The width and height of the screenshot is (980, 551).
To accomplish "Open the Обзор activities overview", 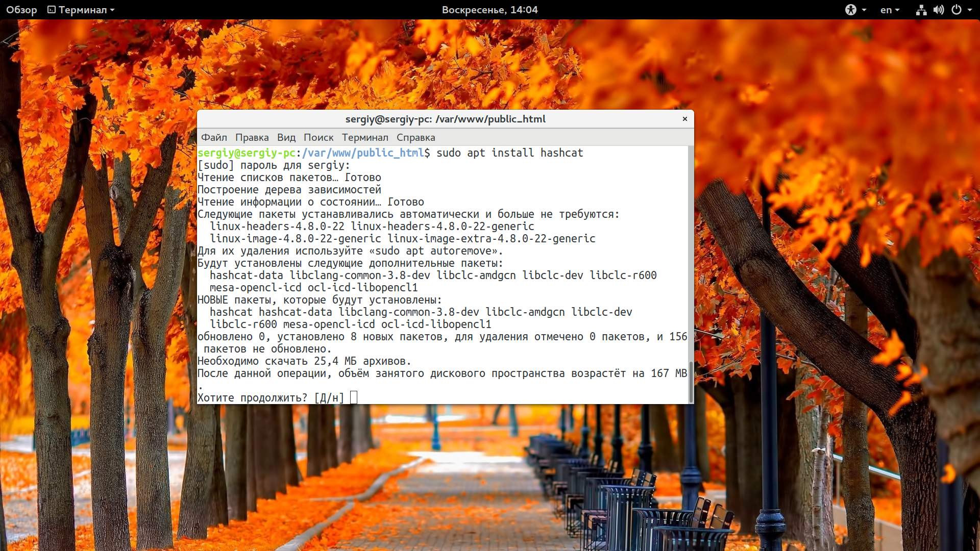I will (21, 10).
